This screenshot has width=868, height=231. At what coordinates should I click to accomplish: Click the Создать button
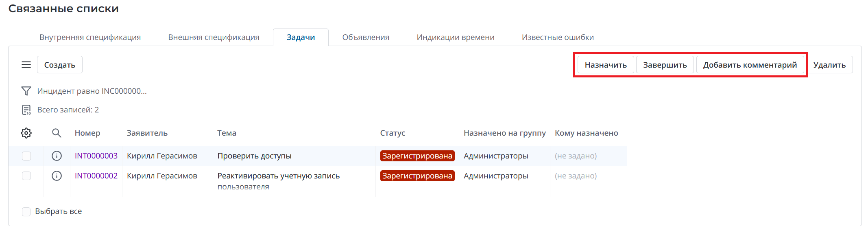click(x=60, y=65)
